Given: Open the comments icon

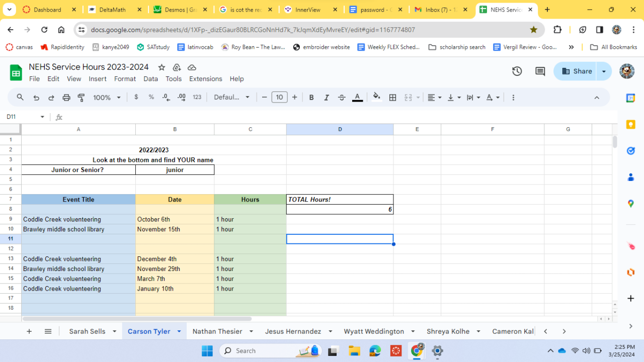Looking at the screenshot, I should point(540,71).
